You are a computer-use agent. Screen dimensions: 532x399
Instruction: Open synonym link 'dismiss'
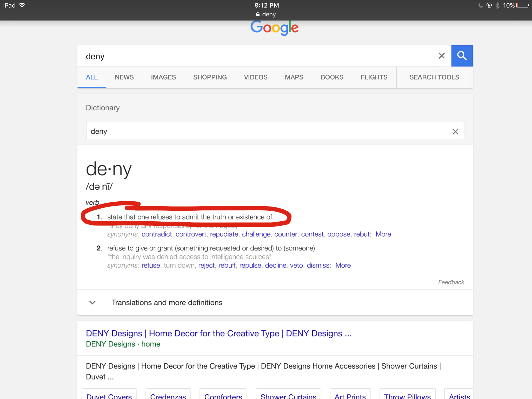tap(318, 265)
